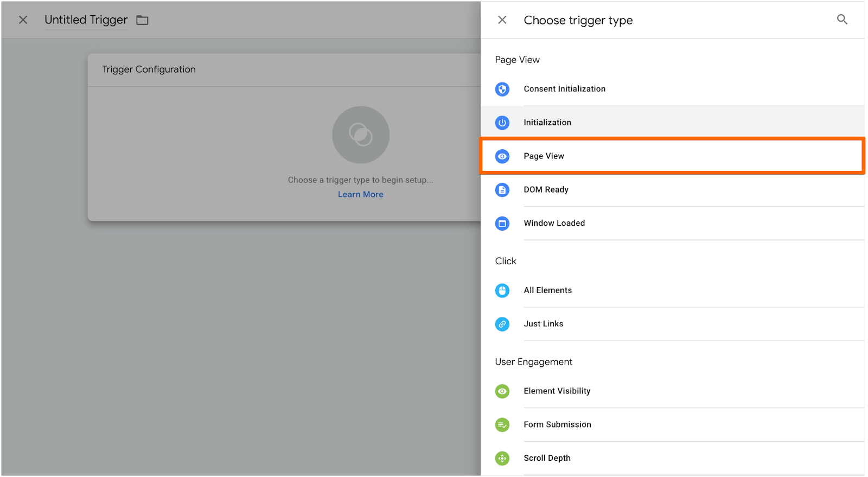Open the Learn More link

pyautogui.click(x=361, y=194)
